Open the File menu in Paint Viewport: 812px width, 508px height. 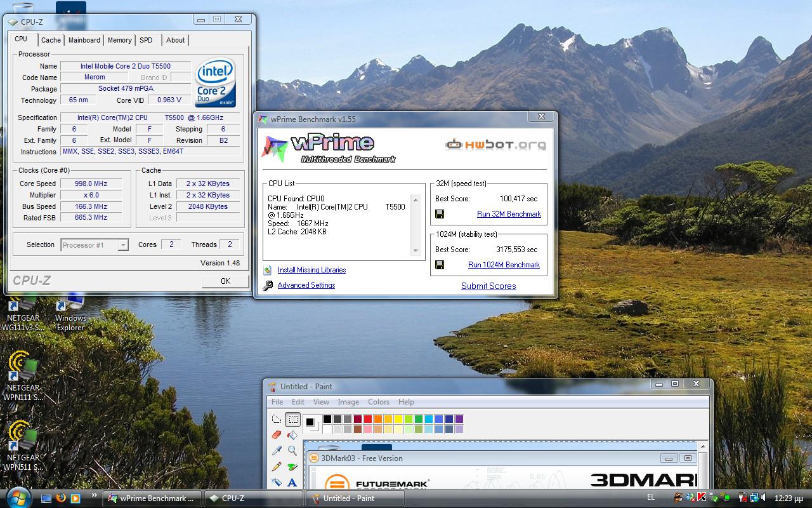(x=277, y=402)
